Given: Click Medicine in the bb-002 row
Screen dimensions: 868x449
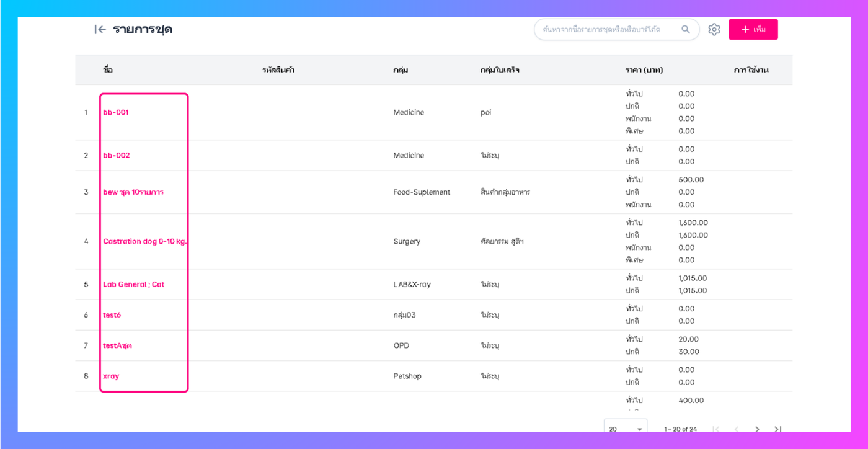Looking at the screenshot, I should [409, 155].
